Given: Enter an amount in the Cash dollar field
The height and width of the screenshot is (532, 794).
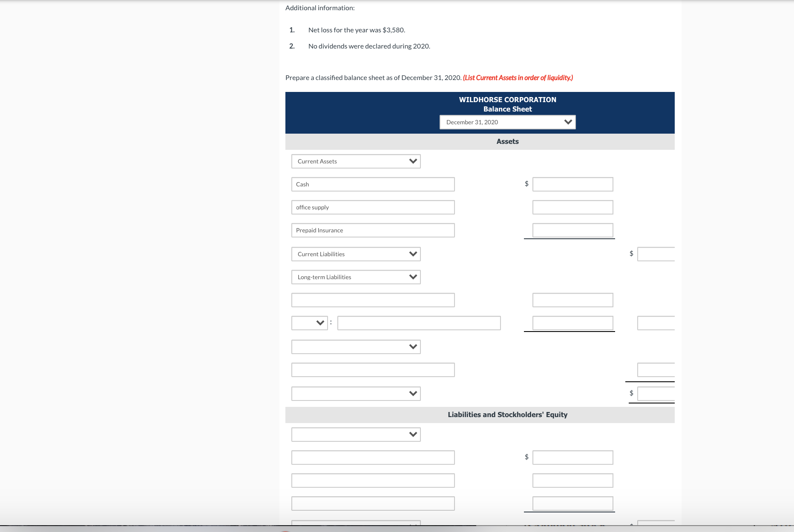Looking at the screenshot, I should tap(572, 184).
